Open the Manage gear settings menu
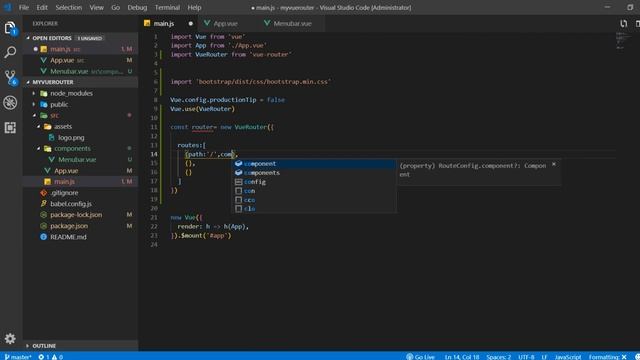640x360 pixels. coord(10,338)
